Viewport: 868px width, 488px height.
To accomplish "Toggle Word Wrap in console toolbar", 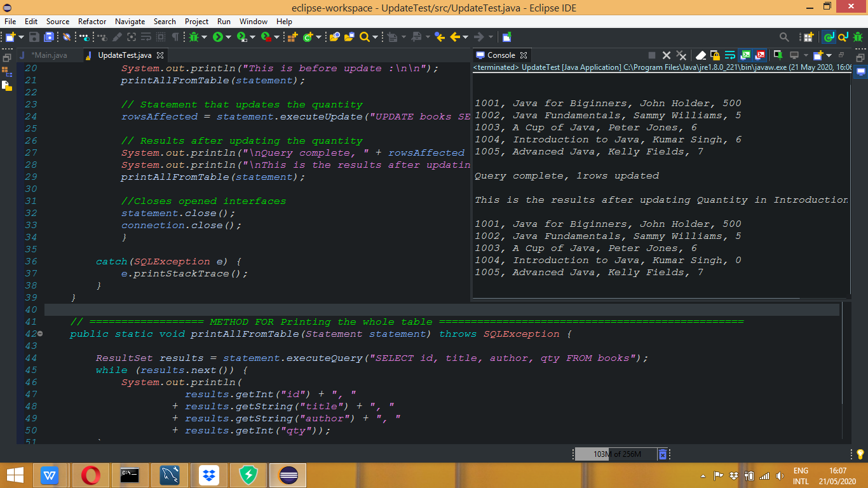I will (729, 55).
